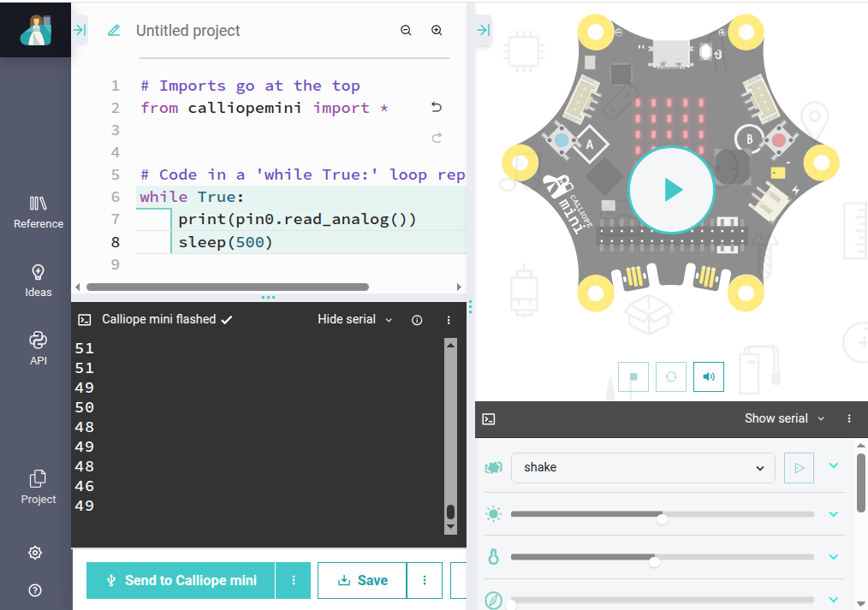The image size is (868, 610).
Task: Open the shake gesture dropdown
Action: pyautogui.click(x=643, y=468)
